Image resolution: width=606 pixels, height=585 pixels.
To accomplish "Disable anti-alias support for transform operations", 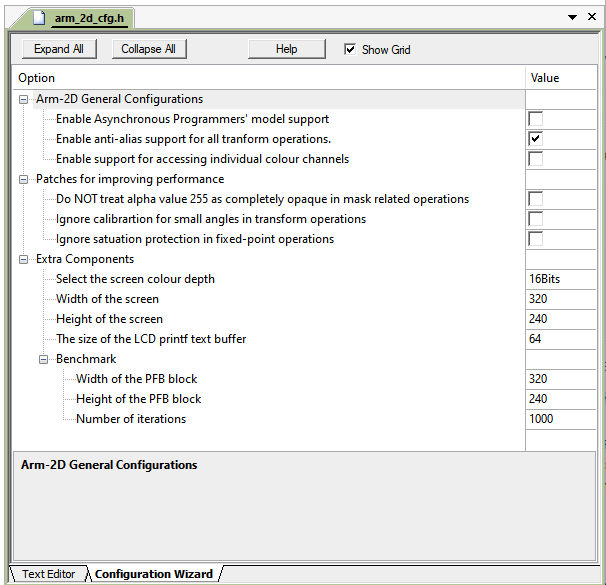I will pos(536,139).
